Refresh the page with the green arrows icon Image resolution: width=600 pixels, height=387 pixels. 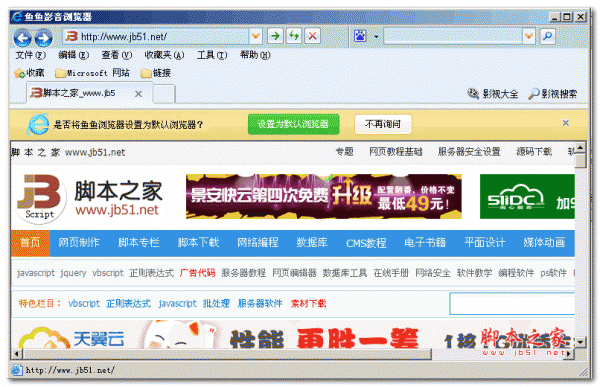[294, 36]
